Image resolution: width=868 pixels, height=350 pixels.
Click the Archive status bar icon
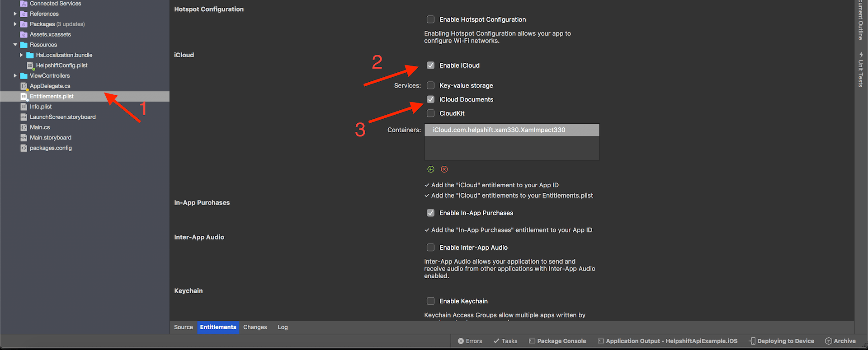[x=840, y=341]
